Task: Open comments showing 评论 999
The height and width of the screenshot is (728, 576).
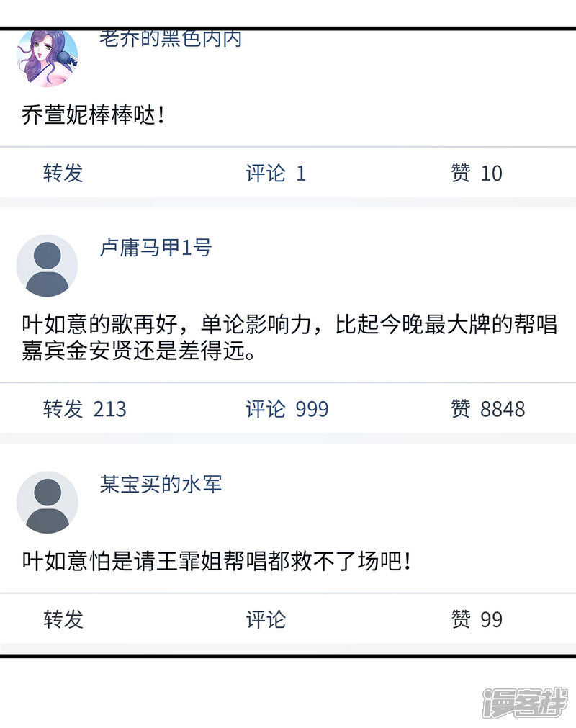Action: [287, 409]
